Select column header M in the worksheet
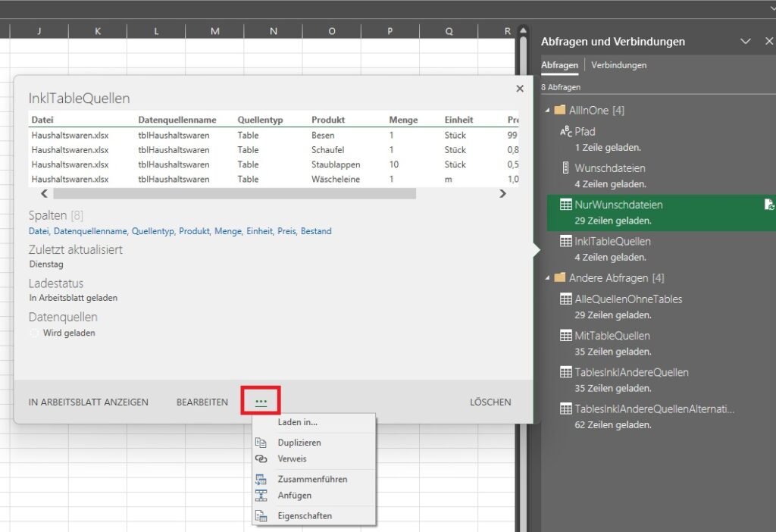The width and height of the screenshot is (776, 532). pos(214,31)
